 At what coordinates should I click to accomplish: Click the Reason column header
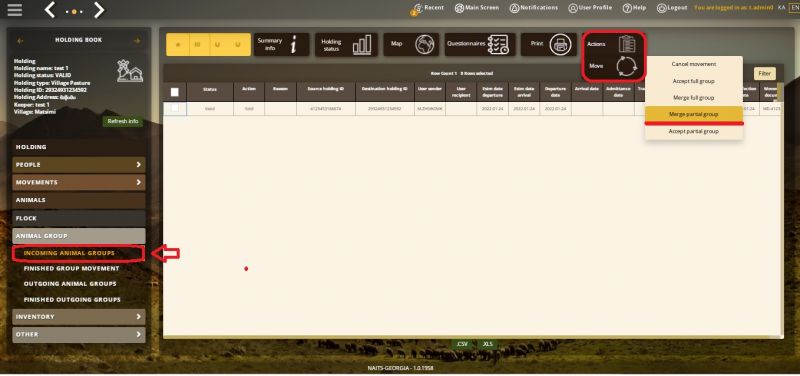coord(280,92)
